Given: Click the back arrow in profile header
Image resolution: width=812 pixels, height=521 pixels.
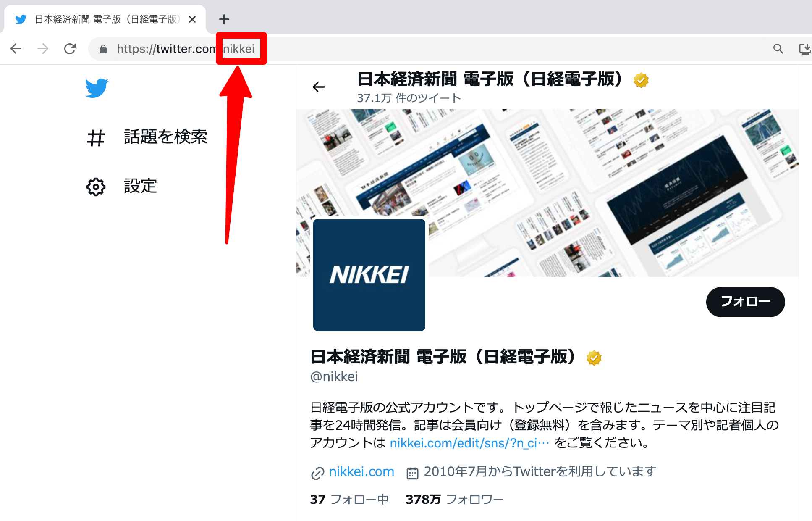Looking at the screenshot, I should [319, 87].
